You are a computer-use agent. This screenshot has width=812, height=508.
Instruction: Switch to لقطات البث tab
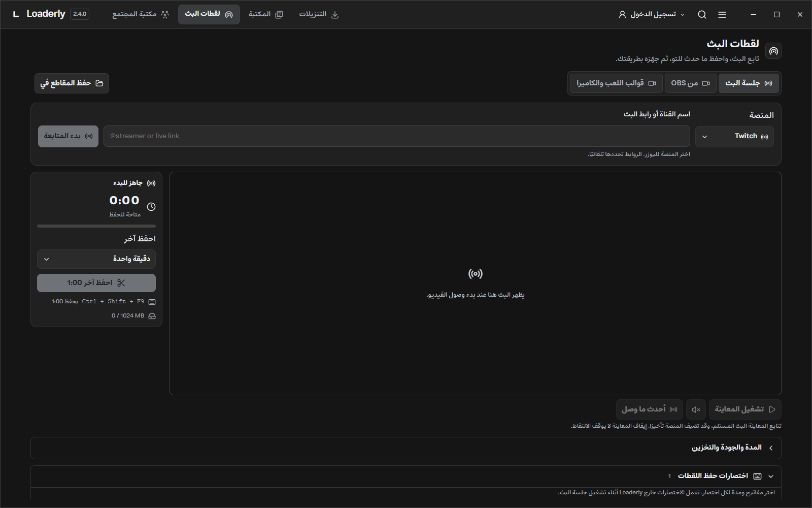coord(209,14)
